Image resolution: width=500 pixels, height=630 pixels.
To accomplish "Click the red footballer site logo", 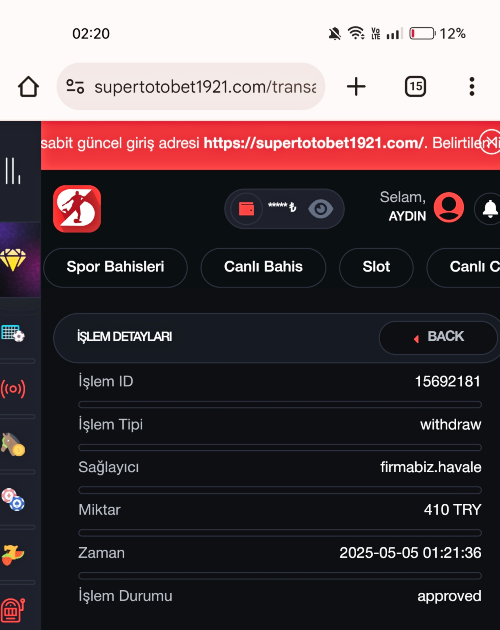I will [77, 209].
